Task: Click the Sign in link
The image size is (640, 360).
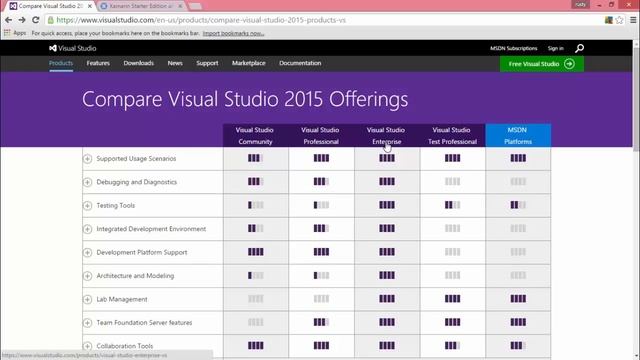Action: 556,48
